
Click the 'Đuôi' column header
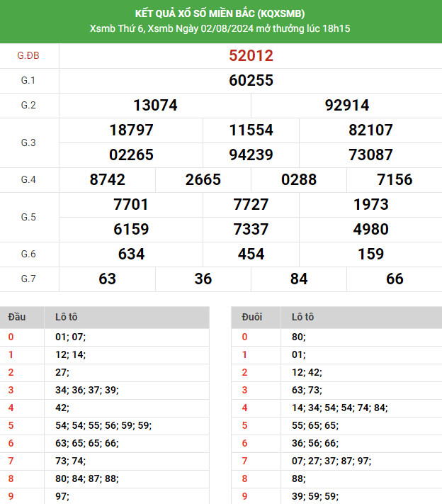coord(252,317)
